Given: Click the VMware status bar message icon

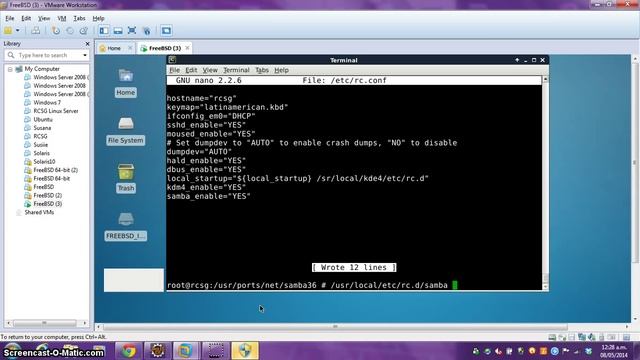Looking at the screenshot, I should point(626,337).
